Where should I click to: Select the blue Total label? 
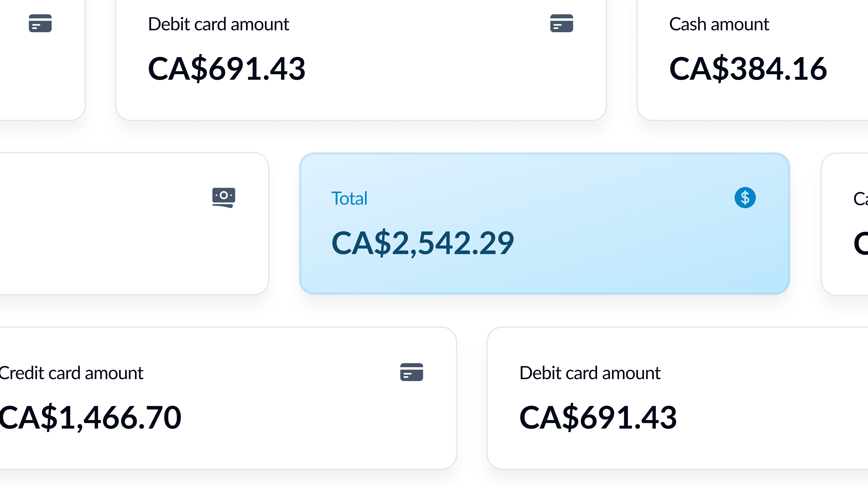349,198
